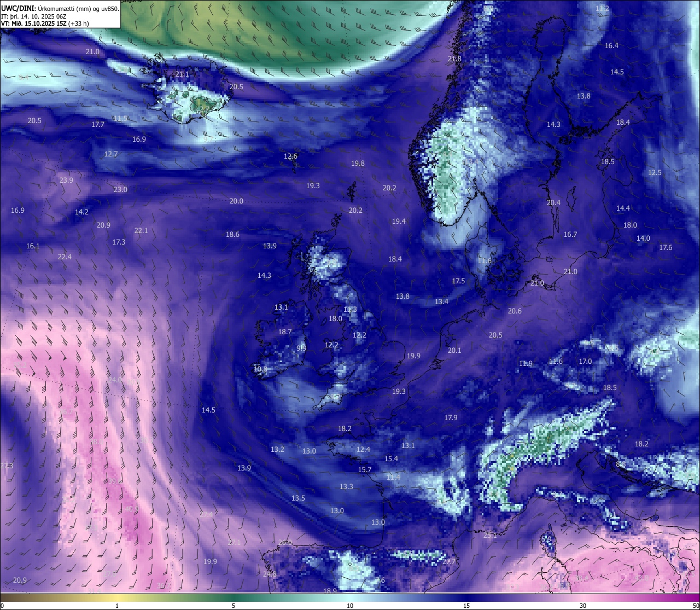Image resolution: width=700 pixels, height=610 pixels.
Task: Click the map value '18.9'
Action: pyautogui.click(x=330, y=591)
